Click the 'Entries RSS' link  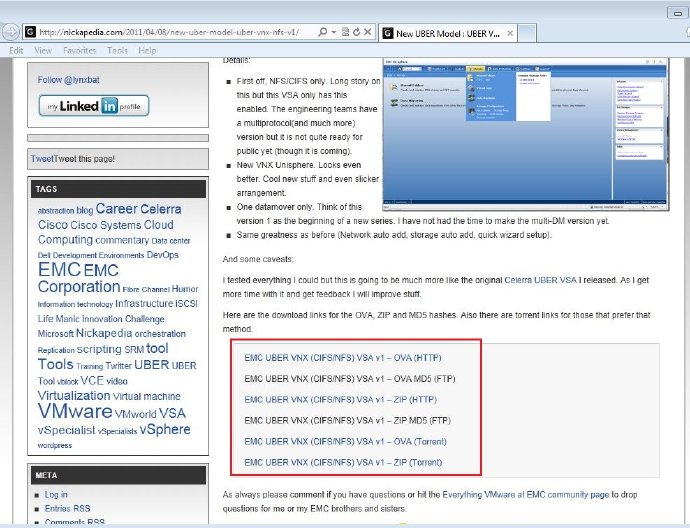pos(67,509)
